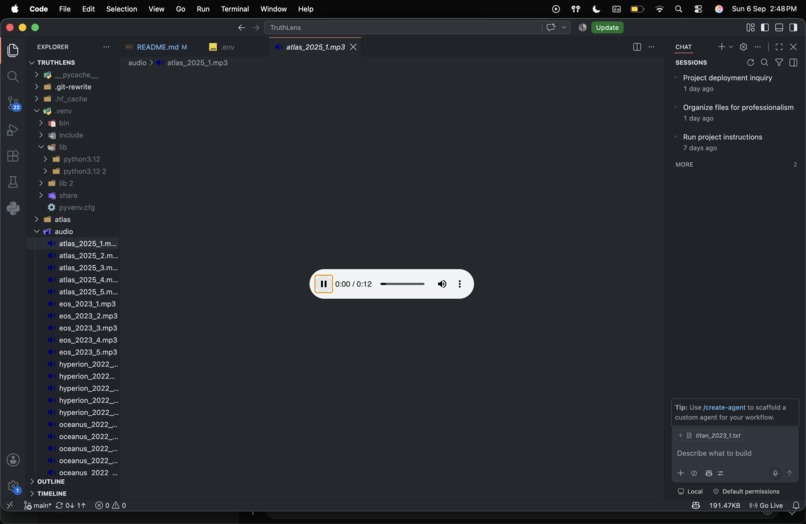Screen dimensions: 806x524
Task: Open the Organize files for professionalism session
Action: 736,113
